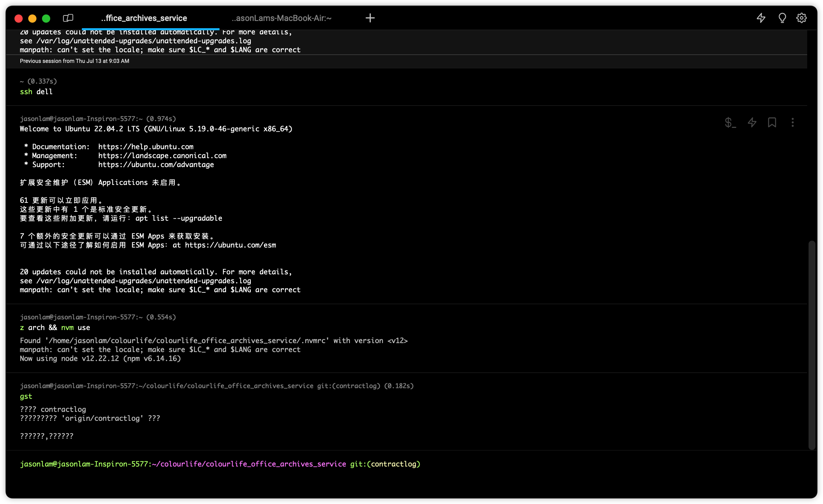The image size is (823, 504).
Task: Copy the gst command using the dollar-sign icon
Action: coord(730,123)
